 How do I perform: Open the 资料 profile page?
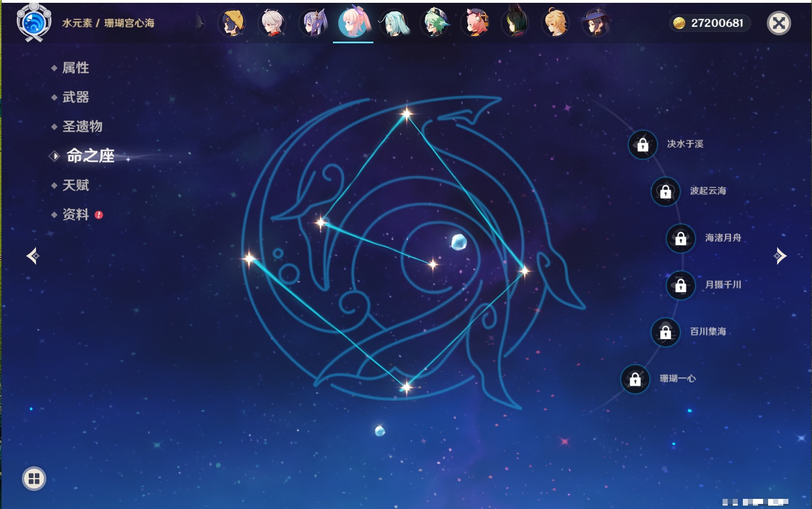coord(75,214)
